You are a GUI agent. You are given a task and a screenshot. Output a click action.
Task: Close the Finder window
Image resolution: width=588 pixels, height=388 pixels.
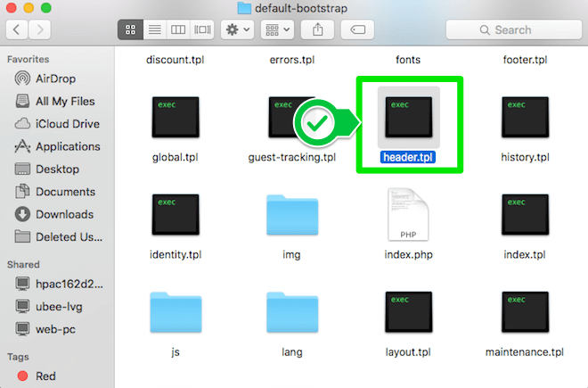click(x=12, y=7)
